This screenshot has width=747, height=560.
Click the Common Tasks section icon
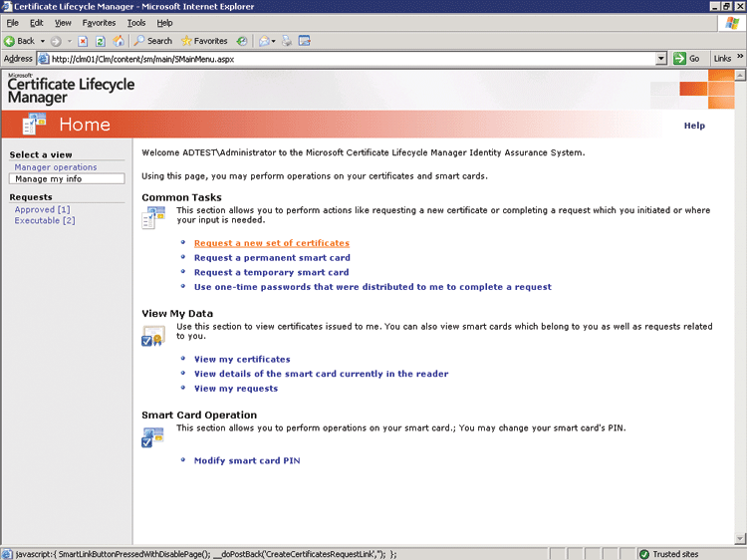click(x=153, y=218)
